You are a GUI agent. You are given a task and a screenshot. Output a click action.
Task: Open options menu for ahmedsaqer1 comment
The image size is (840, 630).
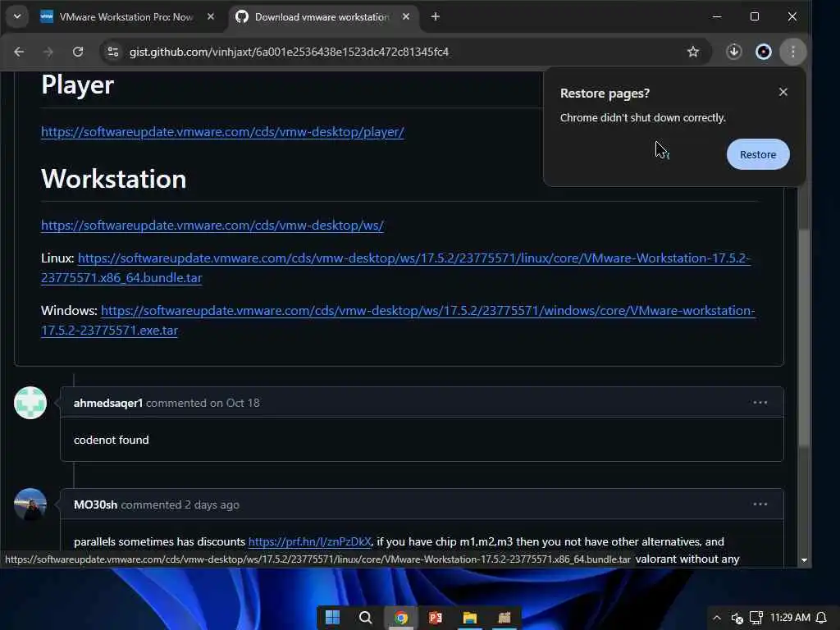pyautogui.click(x=760, y=402)
